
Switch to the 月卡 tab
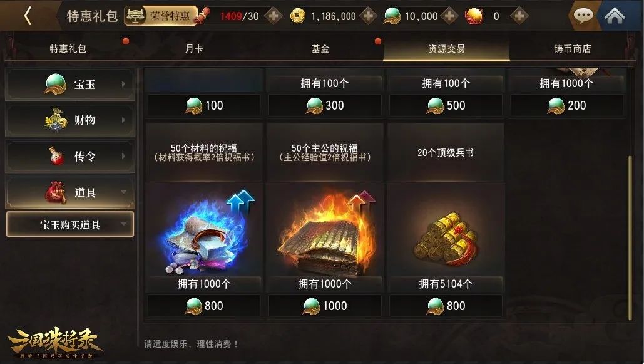[x=194, y=48]
